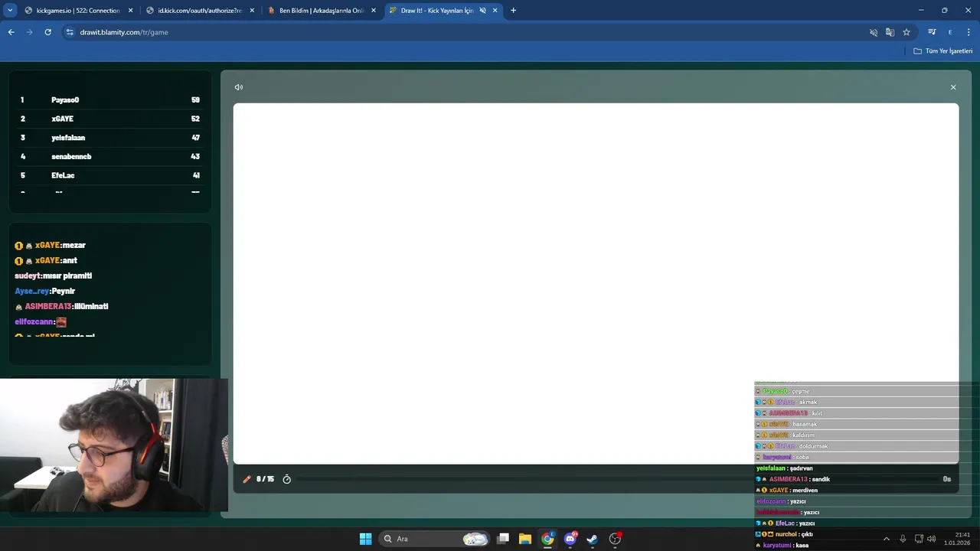This screenshot has width=980, height=551.
Task: Select EfeLac leaderboard row
Action: pos(110,175)
